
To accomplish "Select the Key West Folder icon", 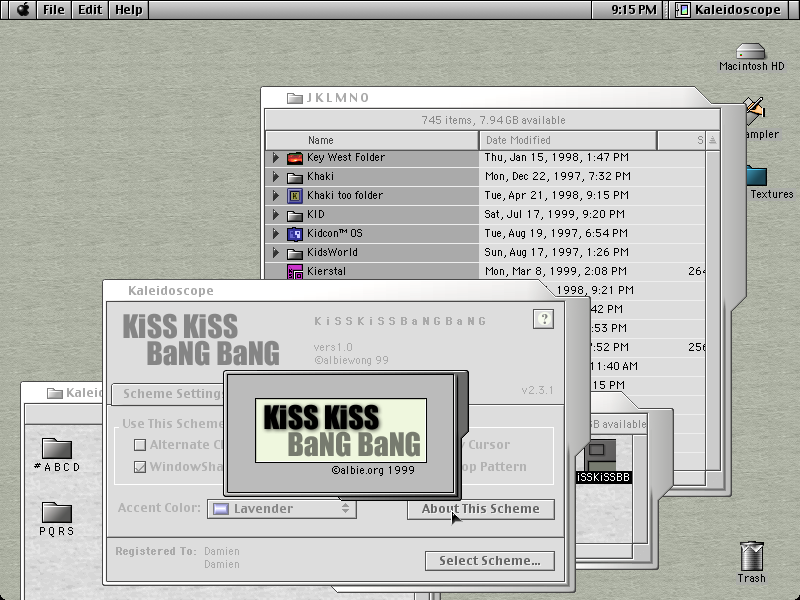I will [295, 158].
